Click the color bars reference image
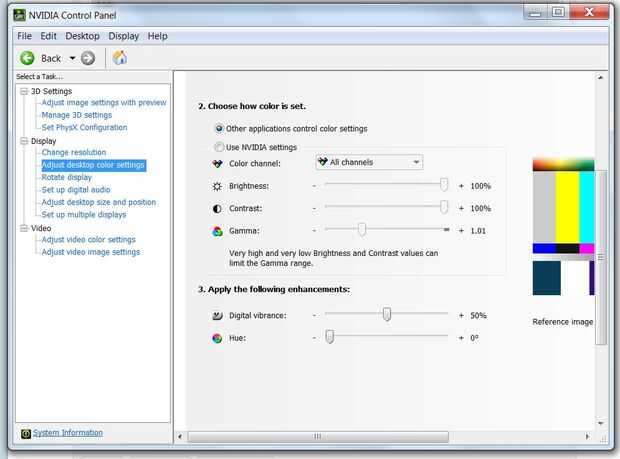 click(x=563, y=227)
